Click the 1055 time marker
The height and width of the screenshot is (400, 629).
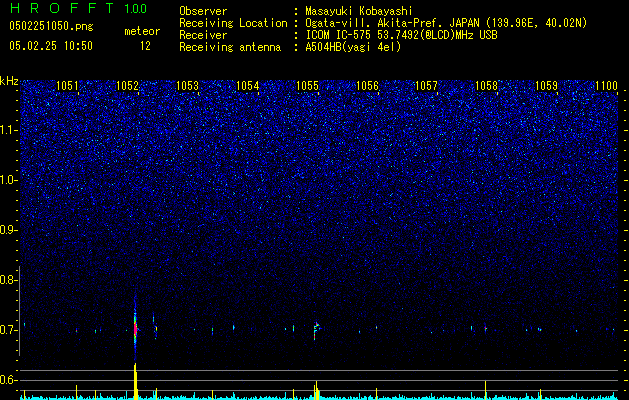tap(307, 86)
